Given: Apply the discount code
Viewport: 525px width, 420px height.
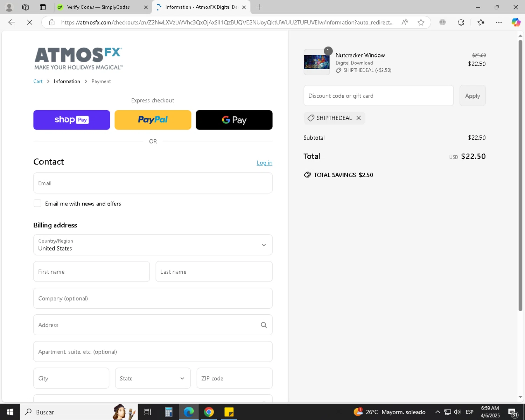Looking at the screenshot, I should 472,96.
